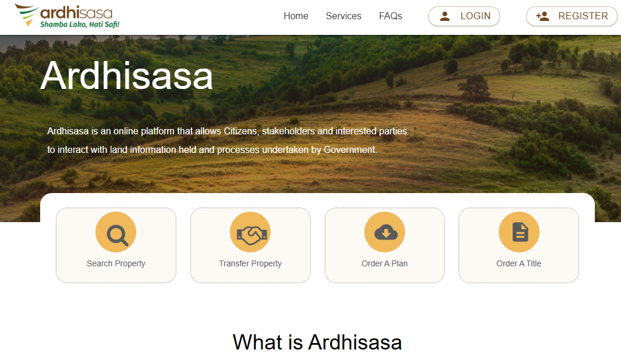This screenshot has width=621, height=364.
Task: Select the Search Property label
Action: point(116,263)
